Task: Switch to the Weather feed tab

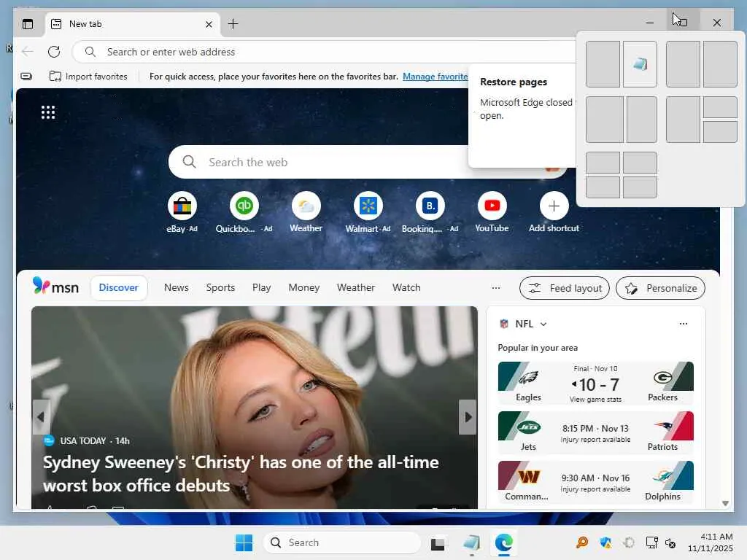Action: coord(356,287)
